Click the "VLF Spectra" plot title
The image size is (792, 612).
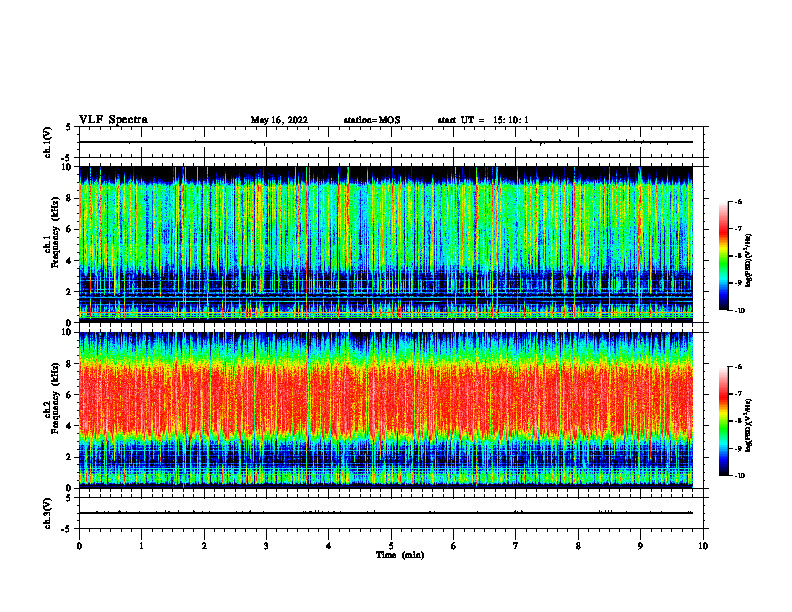click(x=113, y=120)
